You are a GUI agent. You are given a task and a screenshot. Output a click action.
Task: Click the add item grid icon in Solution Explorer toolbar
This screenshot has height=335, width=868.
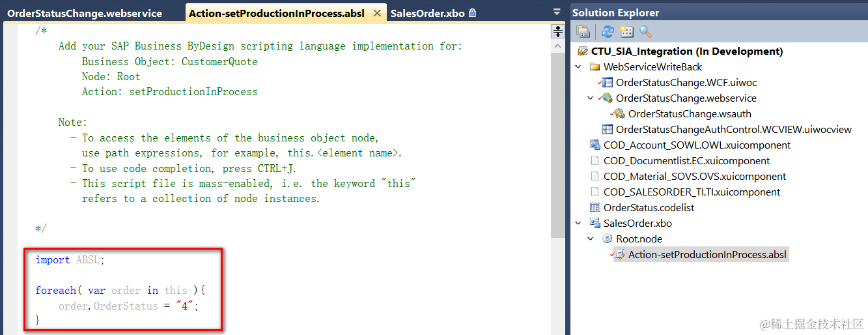626,31
